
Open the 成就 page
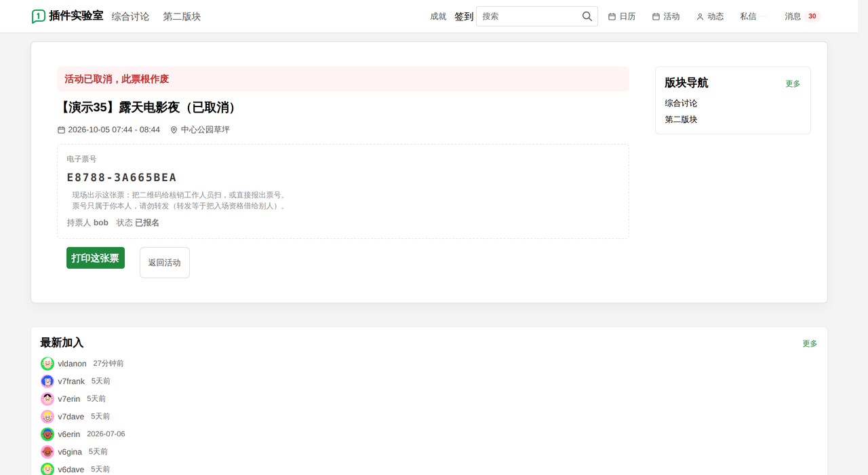tap(438, 16)
